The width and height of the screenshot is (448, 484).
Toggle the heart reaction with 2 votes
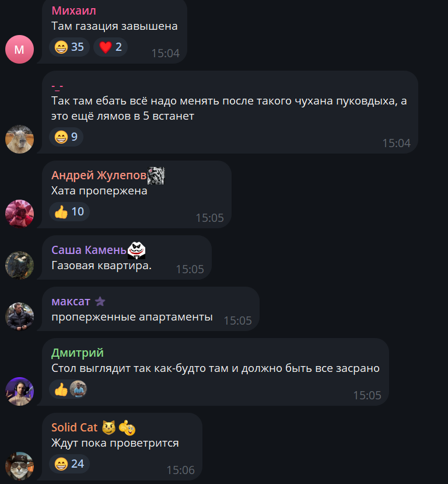coord(110,47)
